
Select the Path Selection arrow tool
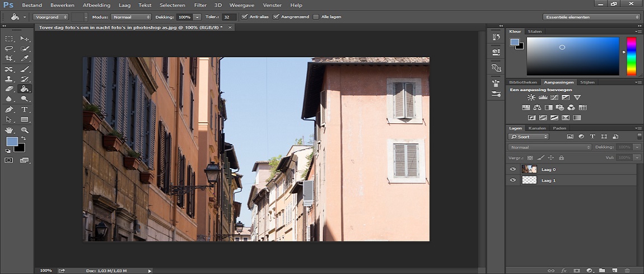[9, 119]
